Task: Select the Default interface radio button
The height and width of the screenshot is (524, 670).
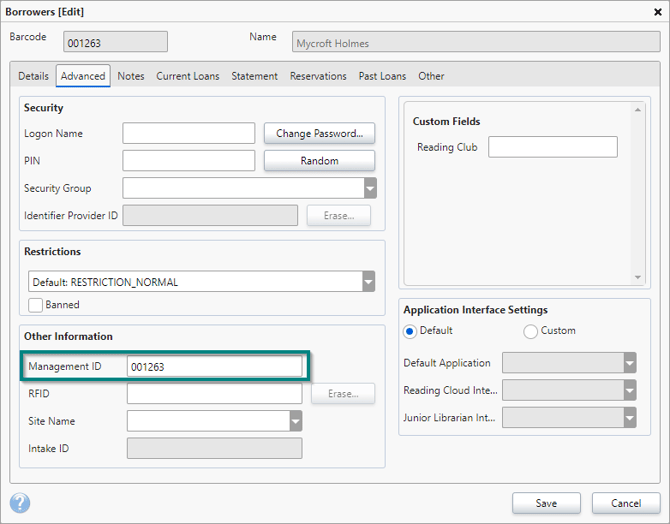Action: 410,331
